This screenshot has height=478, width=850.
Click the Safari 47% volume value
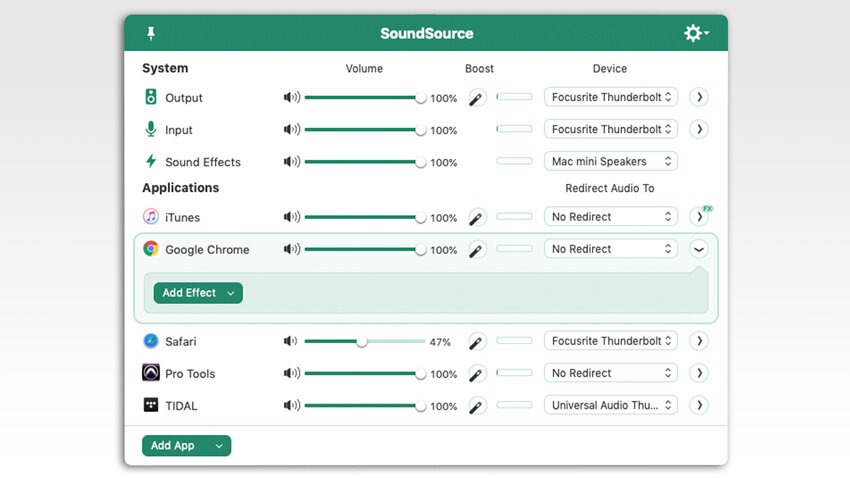click(440, 342)
